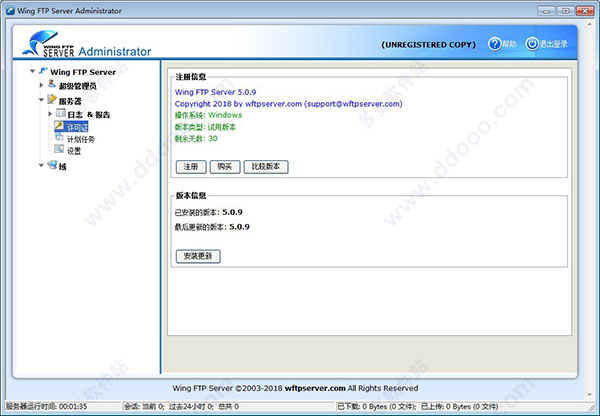Screen dimensions: 600x416
Task: Click the 超级管理员 user icon in tree
Action: [x=52, y=84]
